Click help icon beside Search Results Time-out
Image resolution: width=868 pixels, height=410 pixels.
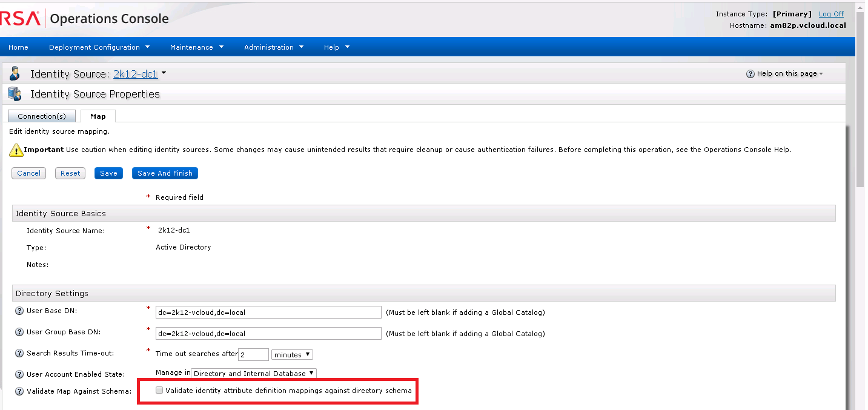click(19, 354)
